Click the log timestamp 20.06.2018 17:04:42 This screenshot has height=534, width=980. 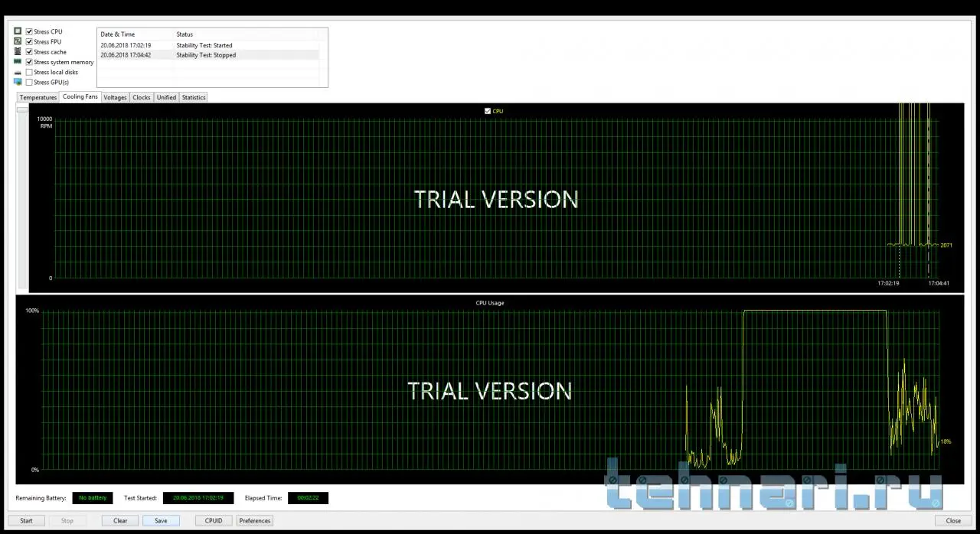(126, 55)
